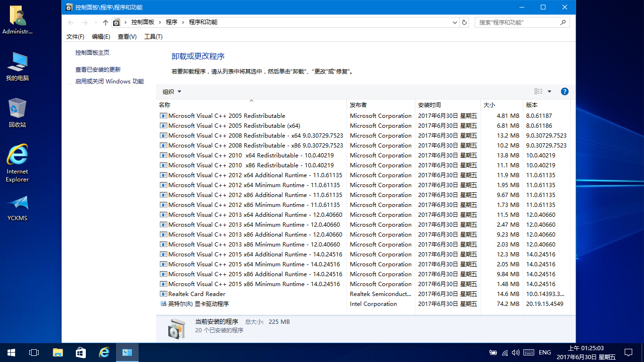Screen dimensions: 644x362
Task: Open the 文件(F) menu
Action: click(x=75, y=36)
